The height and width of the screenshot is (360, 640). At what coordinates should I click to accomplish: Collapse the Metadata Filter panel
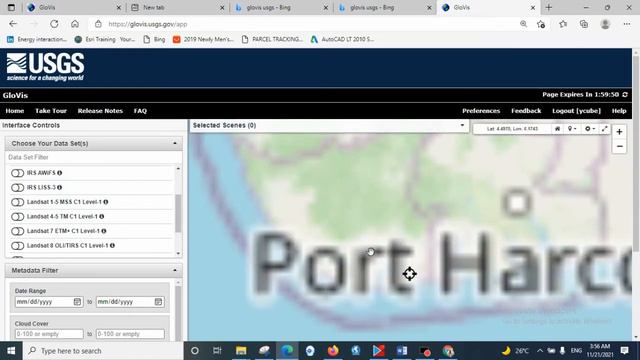pyautogui.click(x=175, y=270)
